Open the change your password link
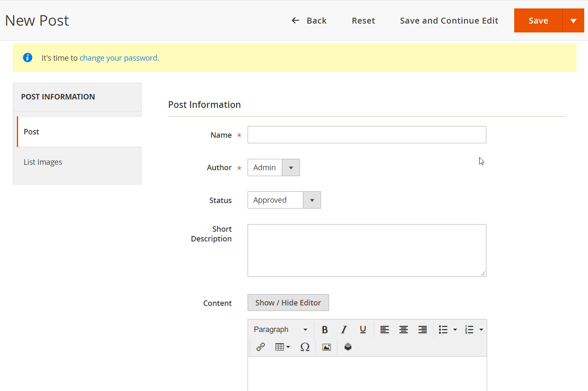588x391 pixels. pos(119,58)
